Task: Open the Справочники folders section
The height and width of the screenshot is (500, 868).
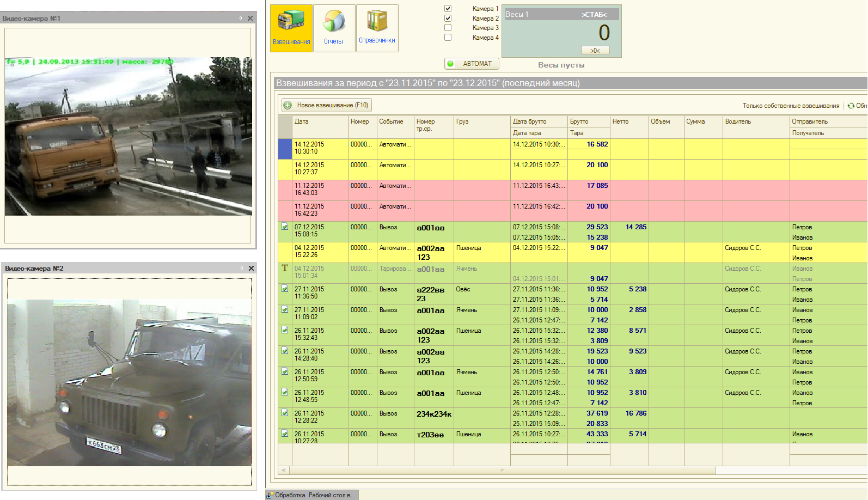Action: pyautogui.click(x=377, y=28)
